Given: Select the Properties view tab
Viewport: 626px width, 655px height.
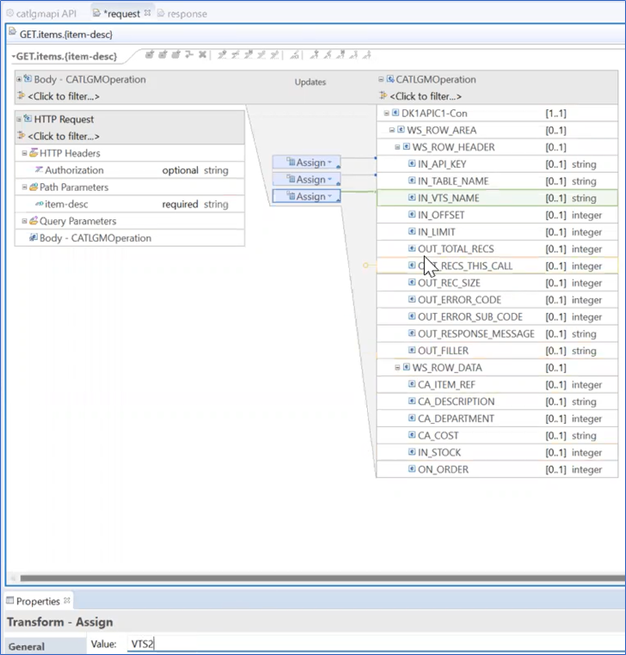Looking at the screenshot, I should [38, 601].
